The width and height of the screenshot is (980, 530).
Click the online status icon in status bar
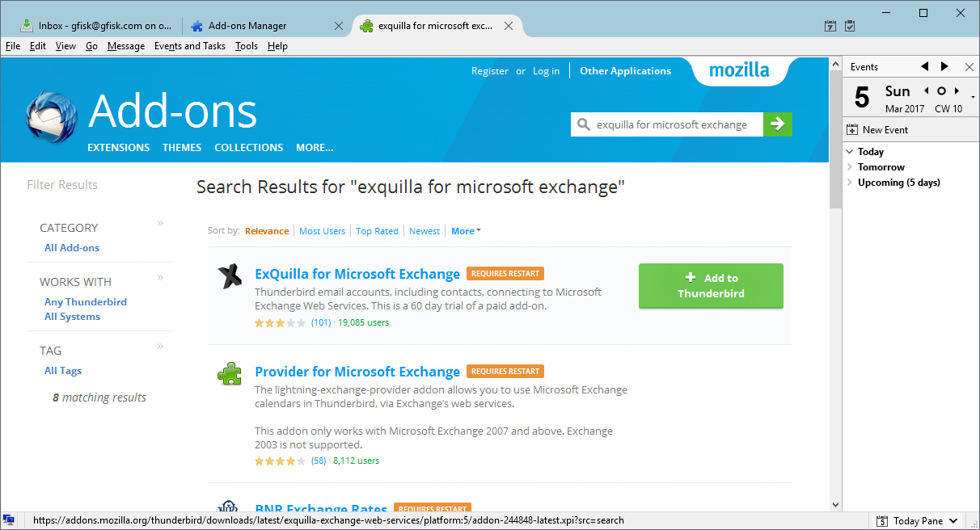[x=9, y=520]
